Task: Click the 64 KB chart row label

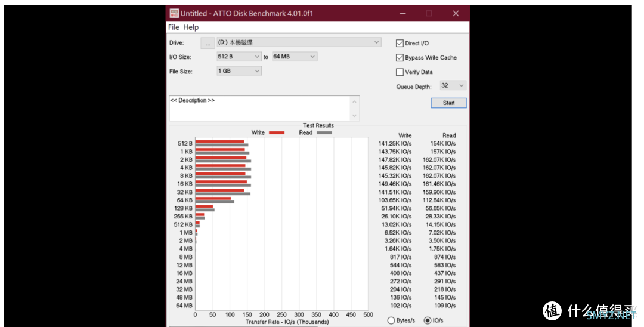Action: (184, 200)
